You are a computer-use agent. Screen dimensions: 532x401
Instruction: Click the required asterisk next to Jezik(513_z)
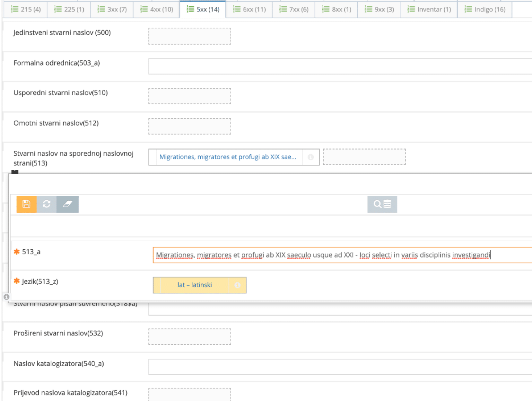[x=16, y=282]
